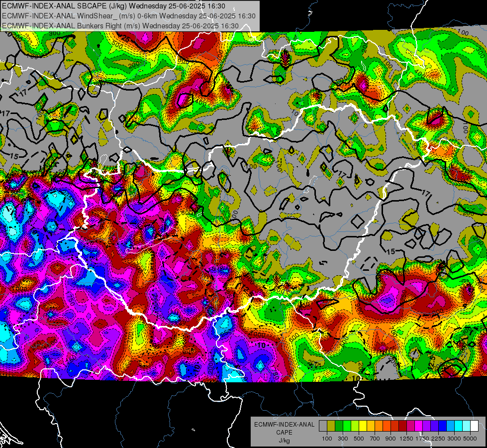Pick the dark green legend swatch
This screenshot has height=448, width=487.
[339, 426]
